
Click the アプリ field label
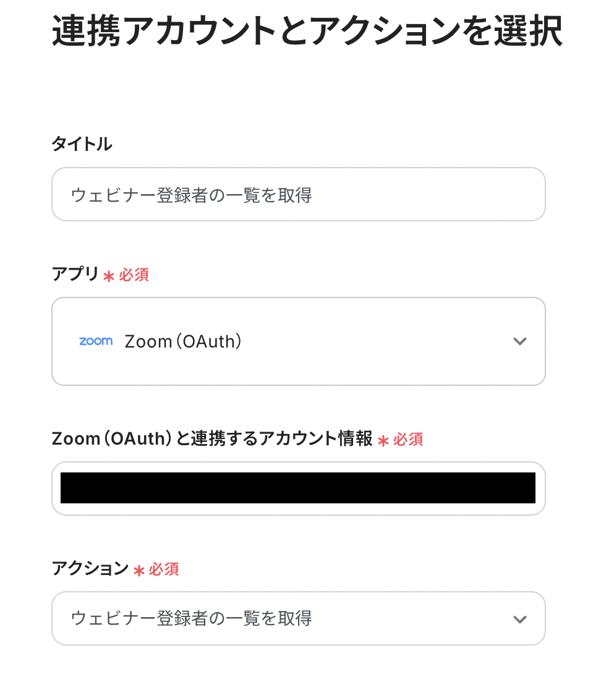click(x=75, y=274)
